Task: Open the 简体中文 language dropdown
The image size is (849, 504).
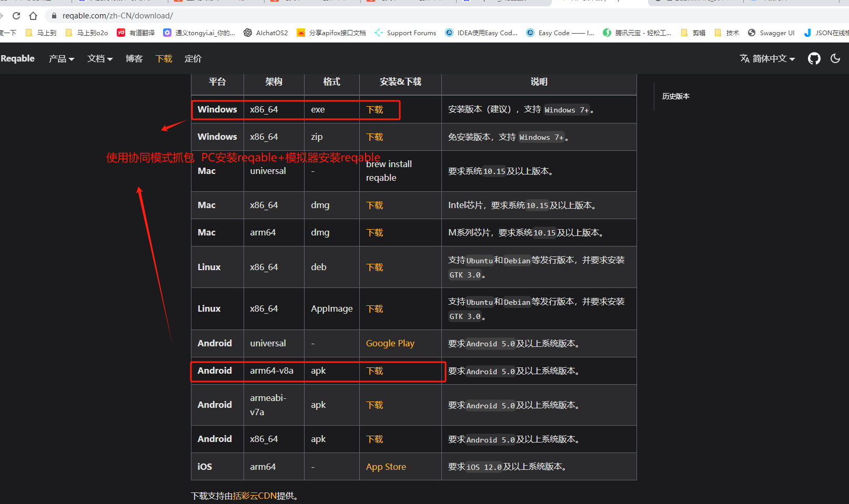Action: tap(767, 58)
